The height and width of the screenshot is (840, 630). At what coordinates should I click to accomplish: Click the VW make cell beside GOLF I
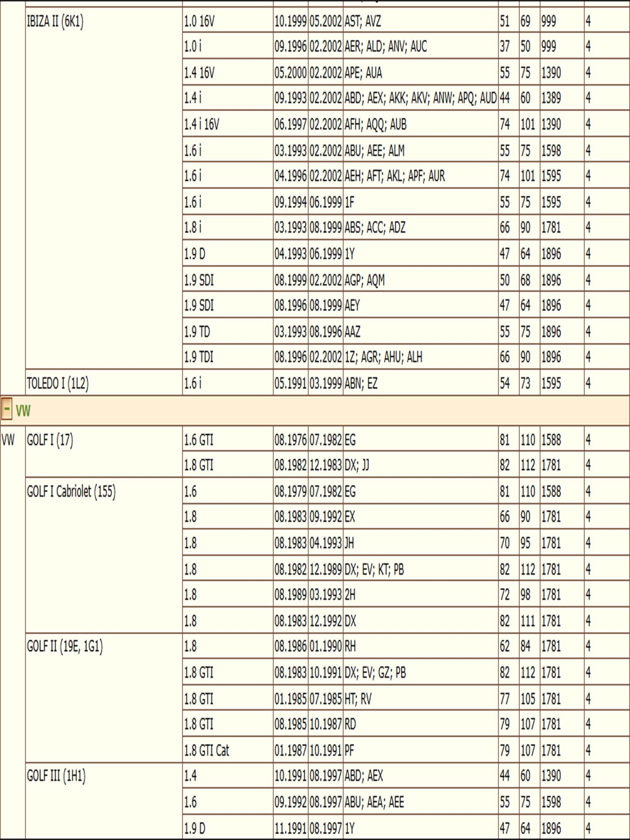click(8, 440)
